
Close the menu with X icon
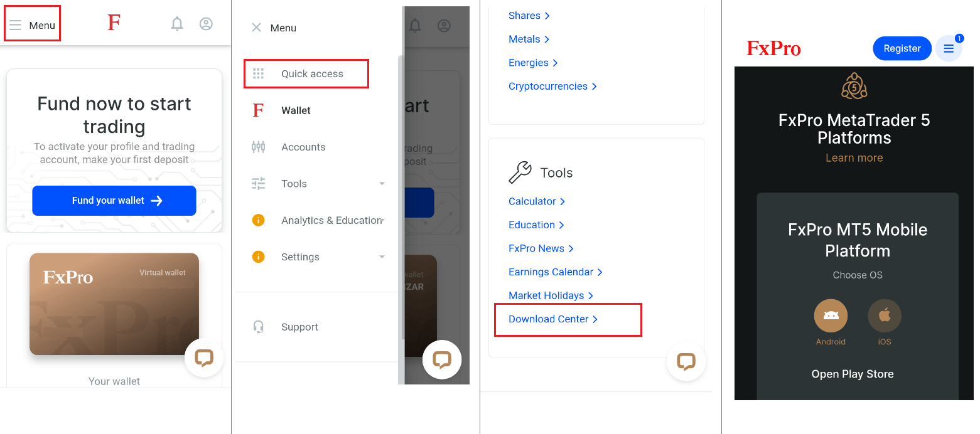[256, 28]
